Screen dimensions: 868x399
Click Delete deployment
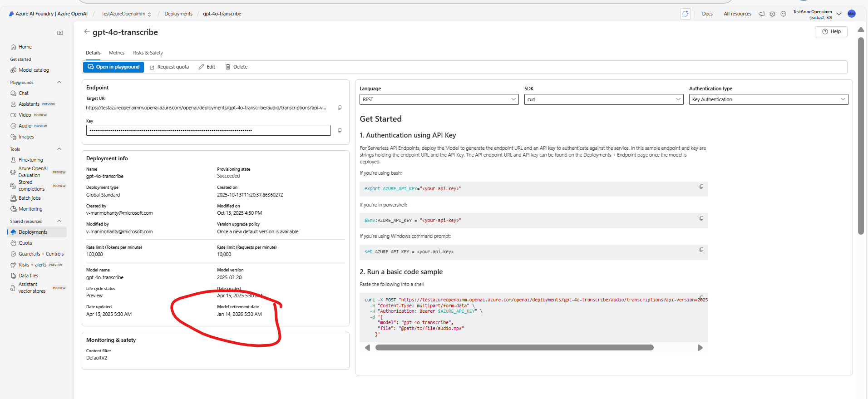click(237, 67)
